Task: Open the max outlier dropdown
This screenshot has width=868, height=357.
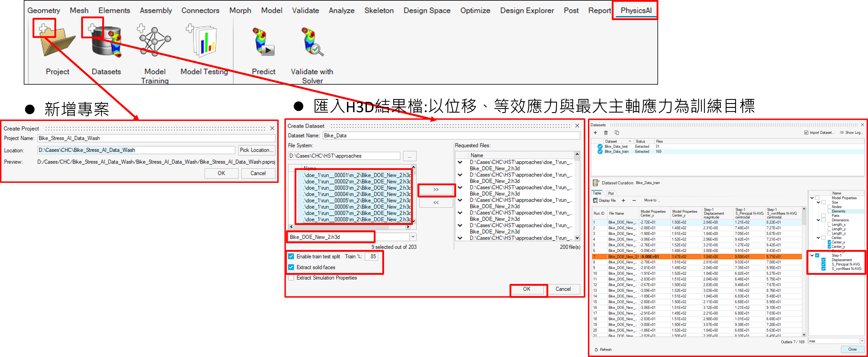Action: tap(862, 341)
